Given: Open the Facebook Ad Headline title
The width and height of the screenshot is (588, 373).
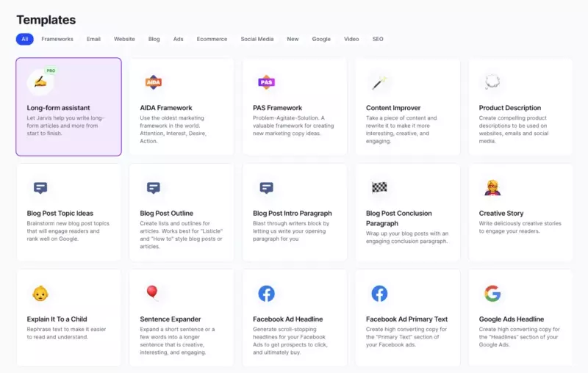Looking at the screenshot, I should tap(287, 319).
